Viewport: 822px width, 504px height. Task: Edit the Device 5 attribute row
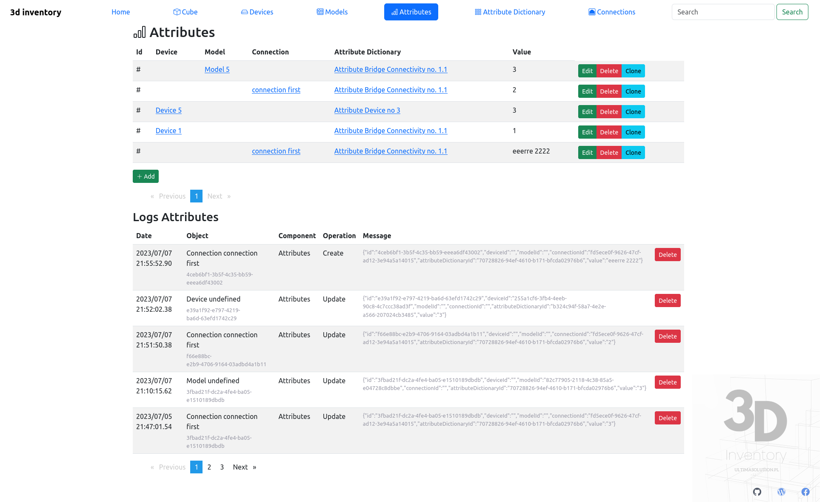pyautogui.click(x=587, y=112)
